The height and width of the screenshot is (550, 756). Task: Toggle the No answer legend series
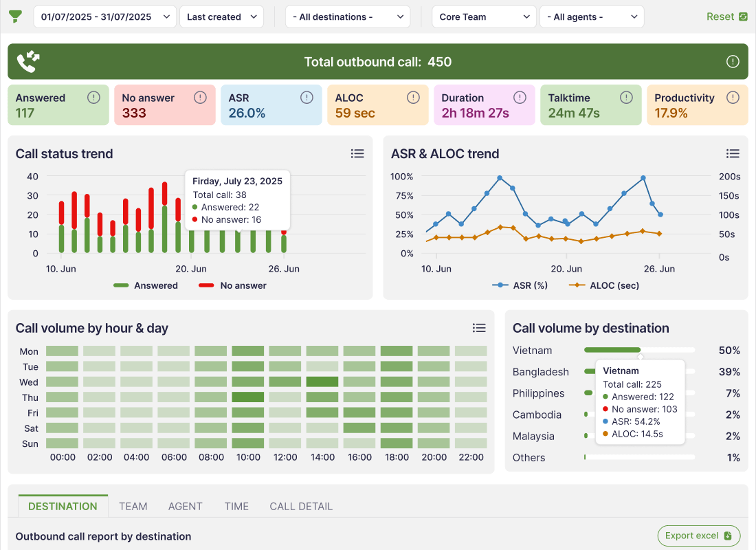click(232, 285)
